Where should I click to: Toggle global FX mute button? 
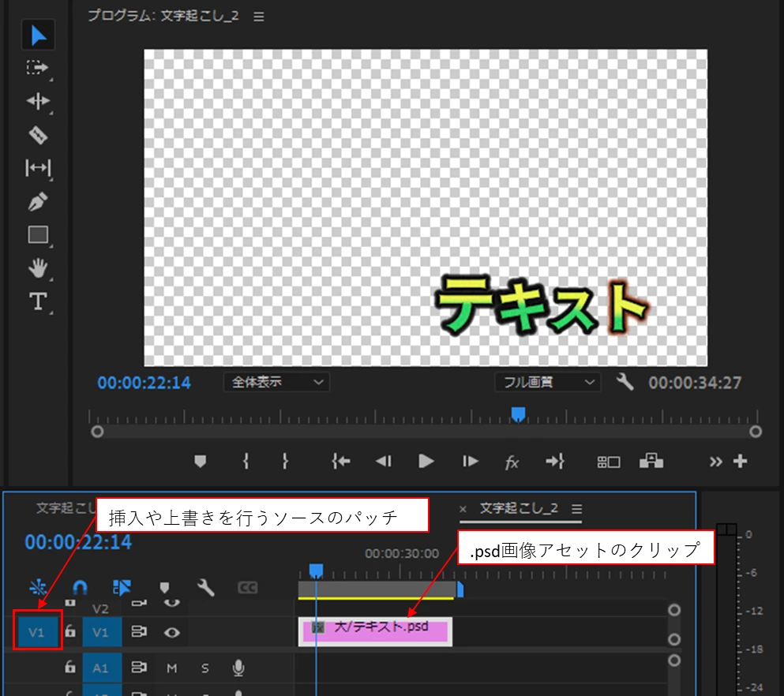[512, 462]
